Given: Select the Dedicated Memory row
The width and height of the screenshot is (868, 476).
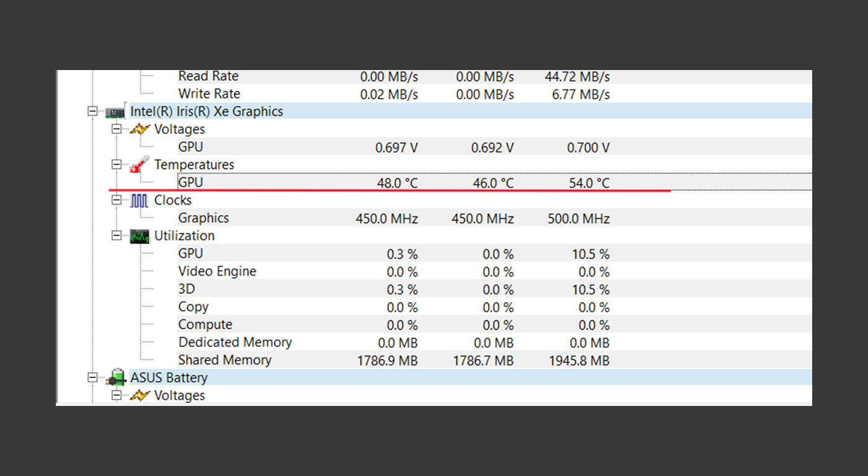Looking at the screenshot, I should tap(494, 343).
